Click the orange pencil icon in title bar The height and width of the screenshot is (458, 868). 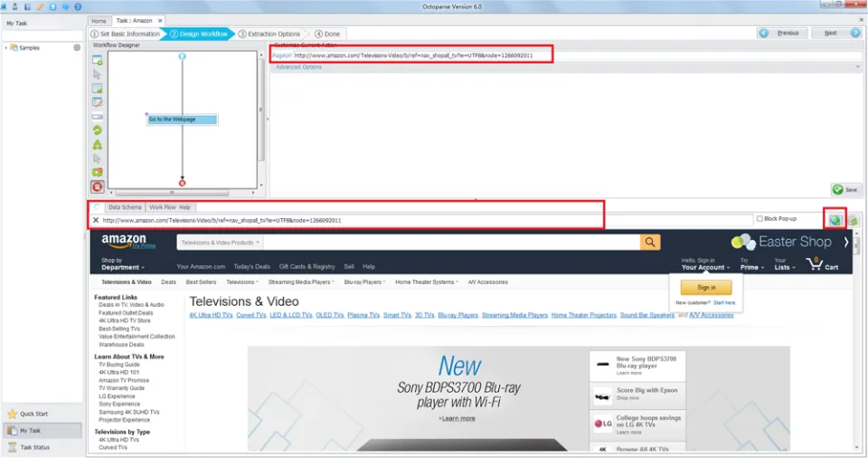40,6
